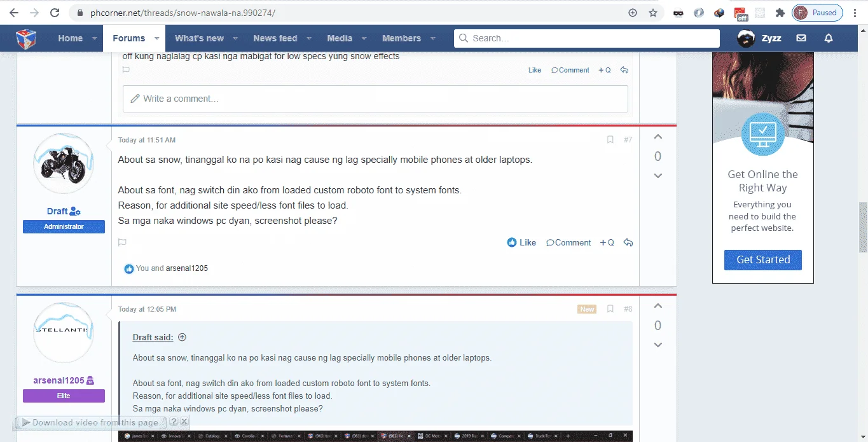
Task: Open the Chrome three-dot menu
Action: (855, 13)
